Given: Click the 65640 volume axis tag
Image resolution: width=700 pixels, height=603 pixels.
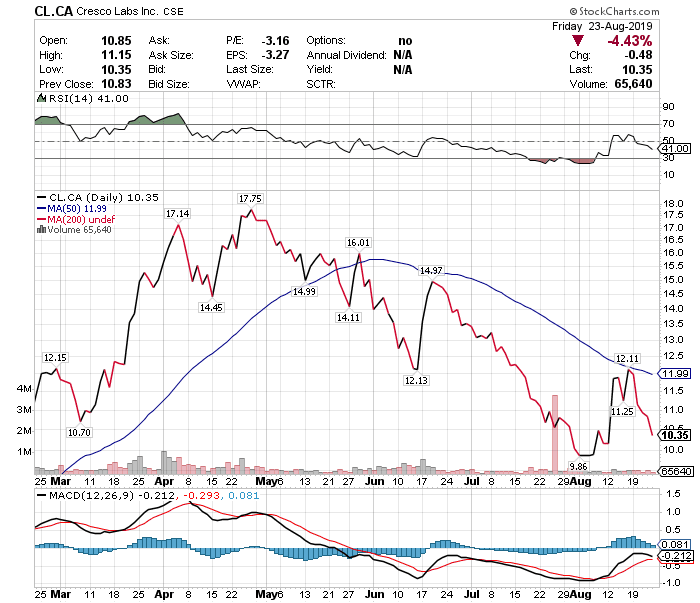Looking at the screenshot, I should [x=677, y=471].
